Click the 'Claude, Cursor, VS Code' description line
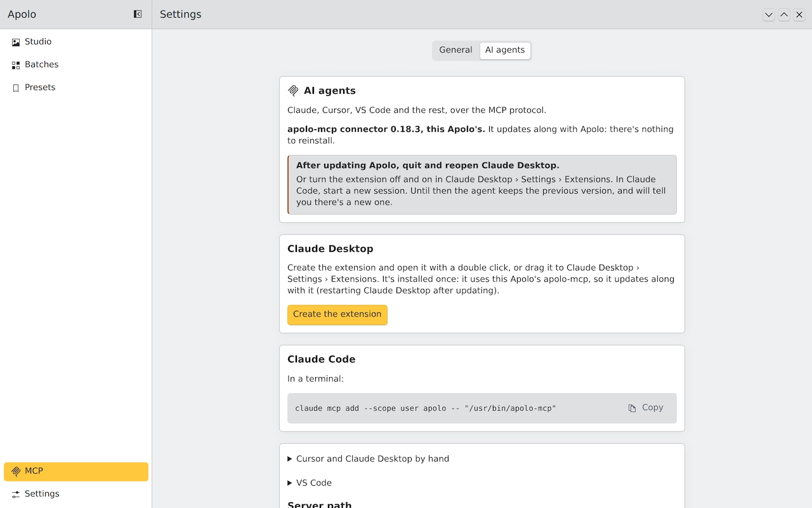 click(417, 110)
